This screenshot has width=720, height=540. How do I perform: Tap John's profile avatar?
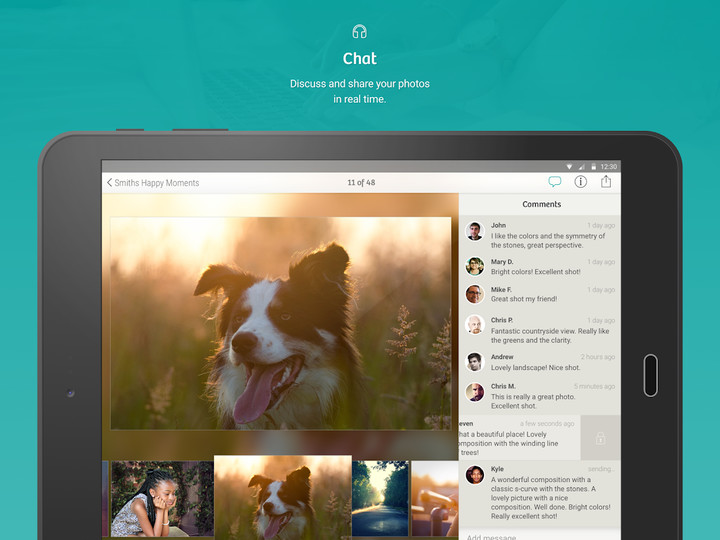[x=475, y=231]
